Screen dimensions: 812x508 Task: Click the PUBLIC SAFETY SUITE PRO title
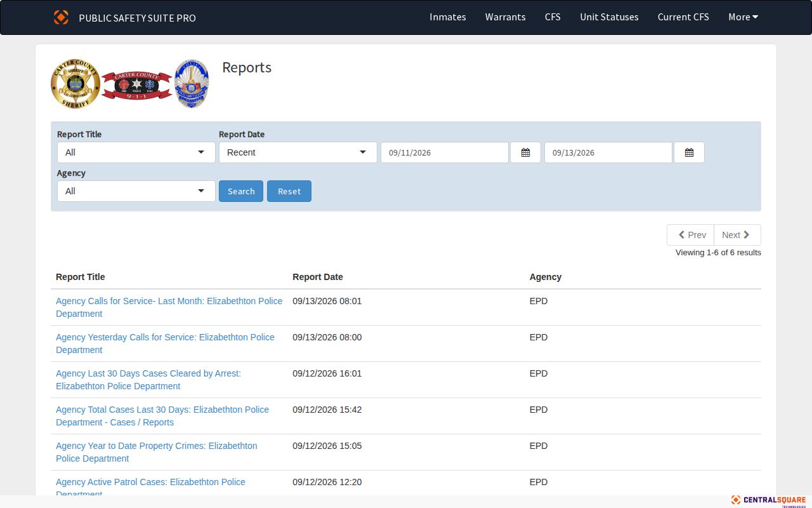[x=137, y=18]
